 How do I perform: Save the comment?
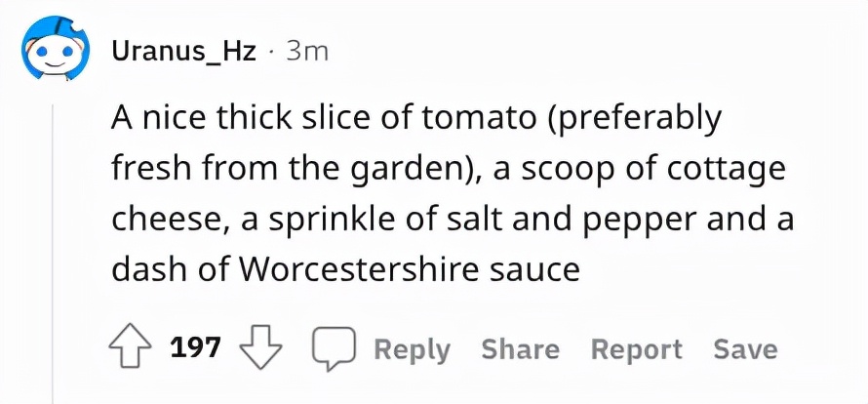tap(744, 349)
